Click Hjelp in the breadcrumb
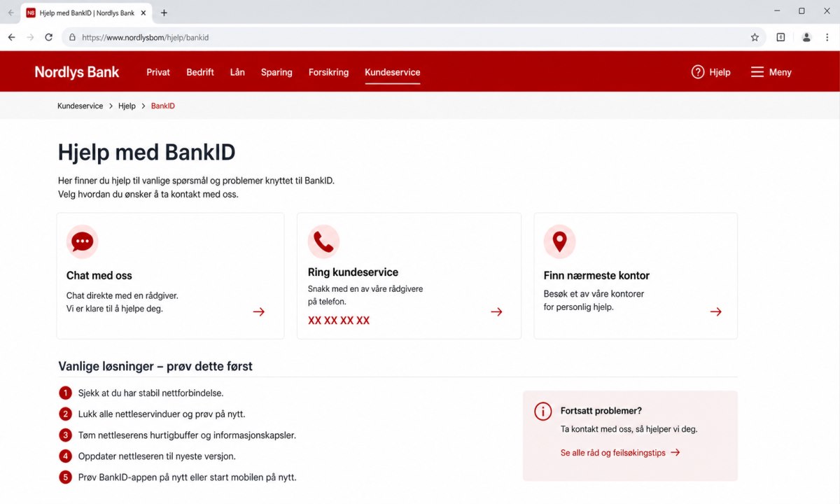Screen dimensions: 840x504 (127, 106)
